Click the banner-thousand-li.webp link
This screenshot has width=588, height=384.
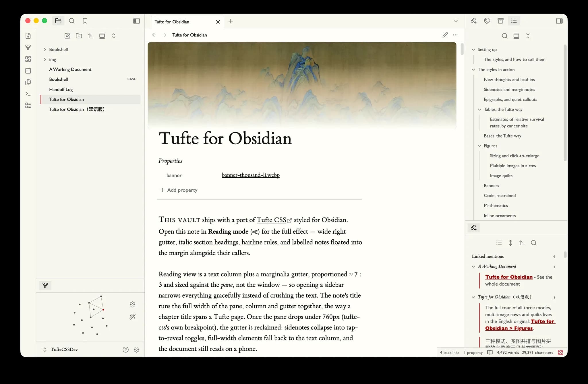point(251,175)
